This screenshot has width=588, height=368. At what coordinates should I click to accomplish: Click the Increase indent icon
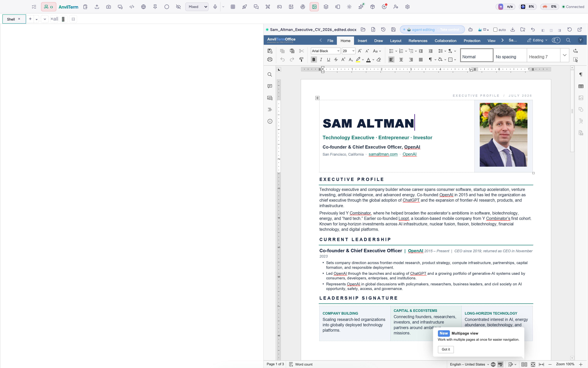[x=431, y=51]
